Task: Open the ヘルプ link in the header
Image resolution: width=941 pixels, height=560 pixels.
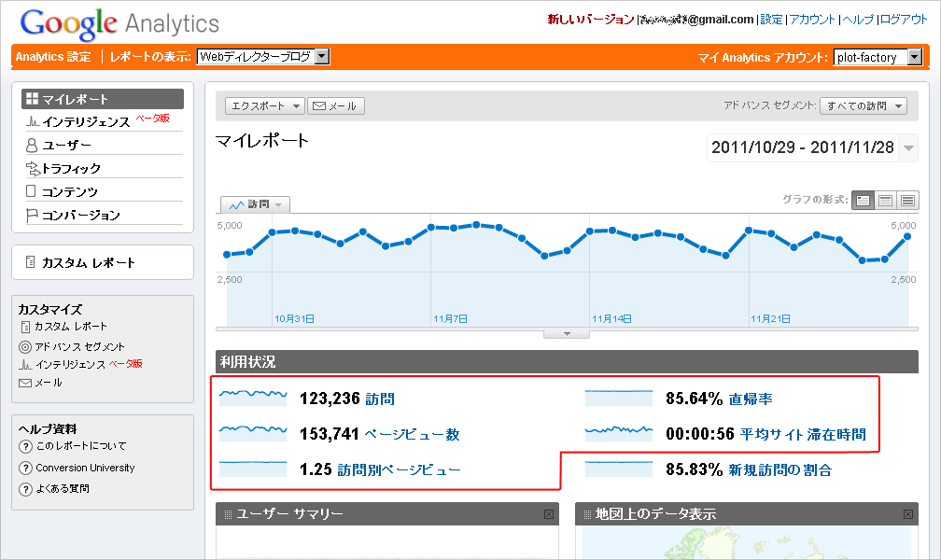Action: tap(858, 20)
